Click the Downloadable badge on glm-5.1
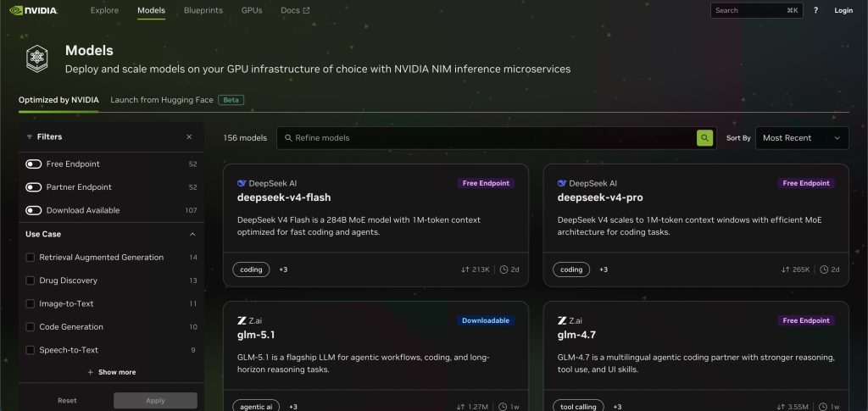The image size is (868, 411). pyautogui.click(x=486, y=320)
